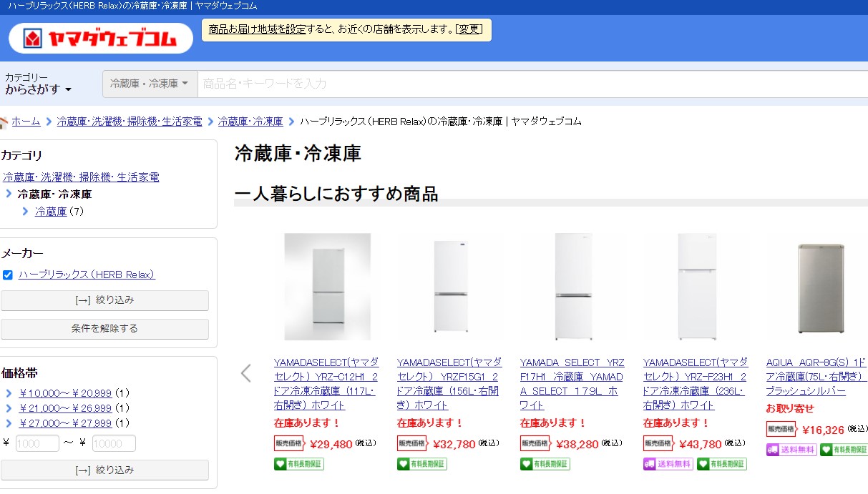868x494 pixels.
Task: Click the ¥16,326 price text
Action: (x=824, y=430)
